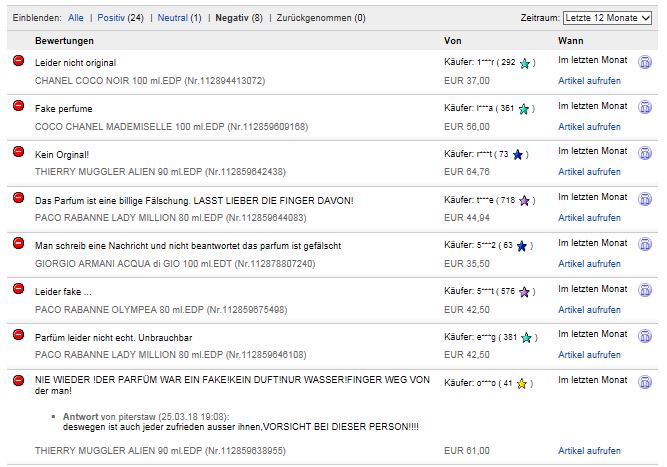Image resolution: width=667 pixels, height=467 pixels.
Task: Click the 'Bewertungen' column header
Action: click(x=64, y=41)
